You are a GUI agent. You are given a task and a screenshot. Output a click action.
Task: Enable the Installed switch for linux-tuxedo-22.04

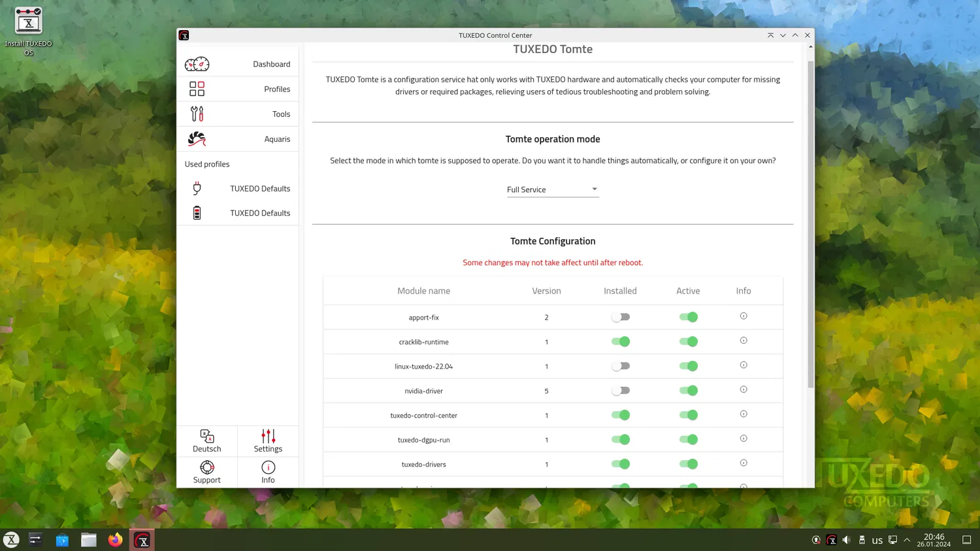(x=621, y=366)
